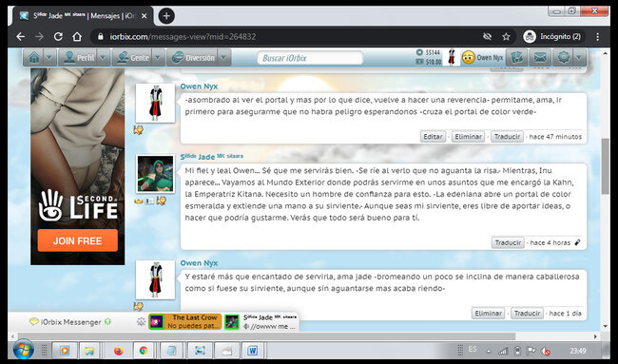Open the settings gear icon in the navbar
The image size is (618, 364).
[x=563, y=58]
